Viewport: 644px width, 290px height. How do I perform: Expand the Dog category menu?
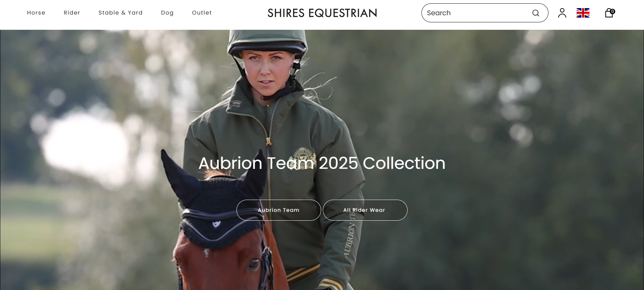[x=167, y=13]
